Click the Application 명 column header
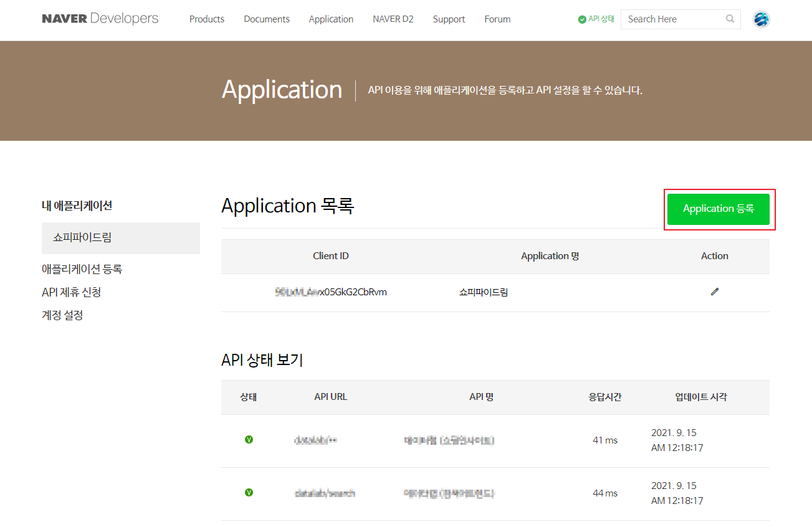The width and height of the screenshot is (812, 527). point(550,256)
